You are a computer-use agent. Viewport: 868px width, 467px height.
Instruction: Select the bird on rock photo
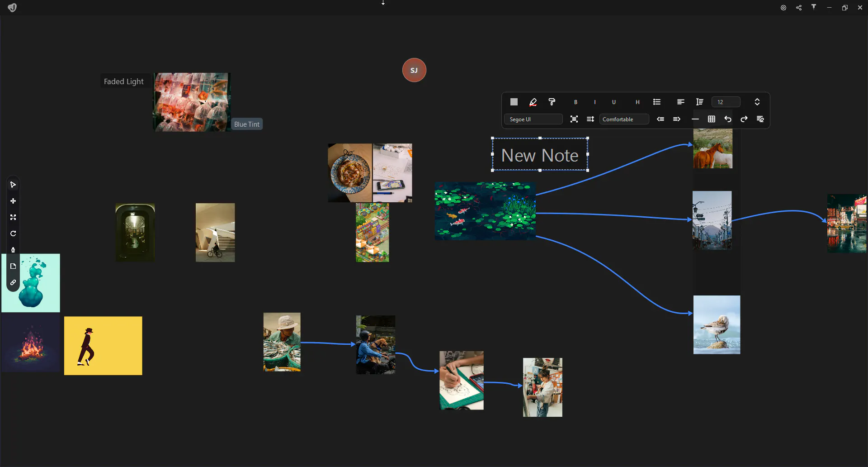point(717,325)
